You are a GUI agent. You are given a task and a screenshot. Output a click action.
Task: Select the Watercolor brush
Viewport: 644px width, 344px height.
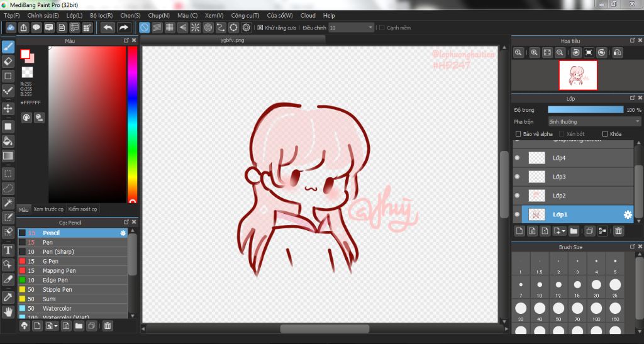[73, 308]
